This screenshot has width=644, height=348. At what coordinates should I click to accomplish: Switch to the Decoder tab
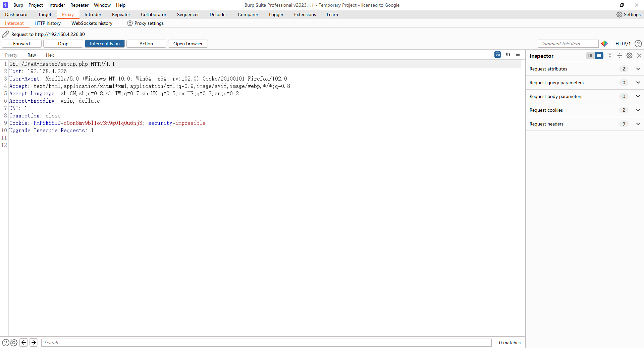click(218, 14)
